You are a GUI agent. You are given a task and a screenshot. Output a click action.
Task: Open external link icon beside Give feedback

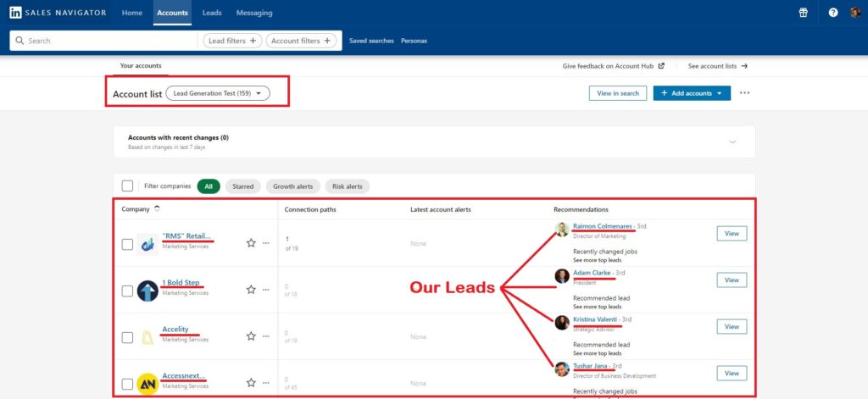tap(661, 66)
